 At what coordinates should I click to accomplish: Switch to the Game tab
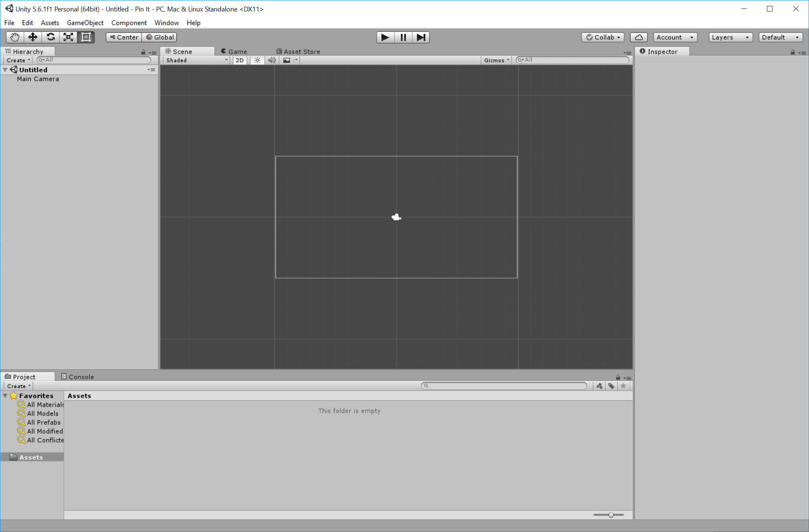[x=236, y=51]
